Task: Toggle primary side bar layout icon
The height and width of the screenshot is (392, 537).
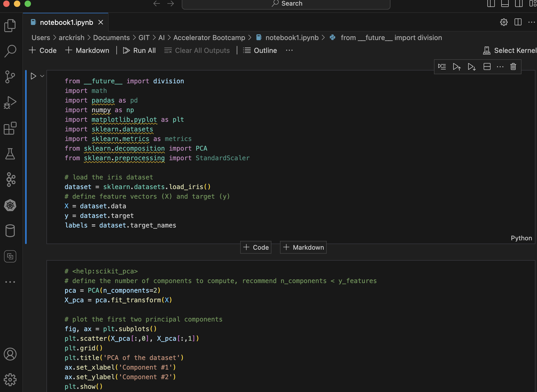Action: (491, 3)
